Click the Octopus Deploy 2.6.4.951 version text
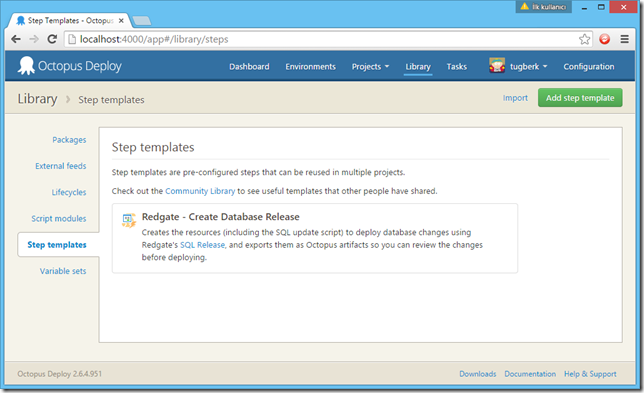The image size is (644, 393). tap(60, 374)
